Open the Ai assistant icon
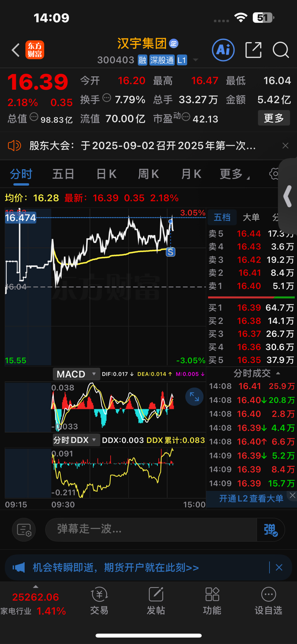This screenshot has height=644, width=297. tap(223, 50)
